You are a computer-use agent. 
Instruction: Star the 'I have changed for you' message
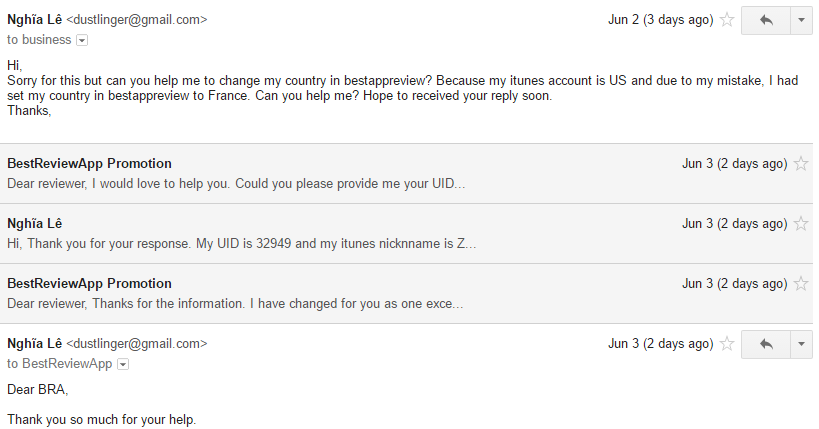coord(801,284)
